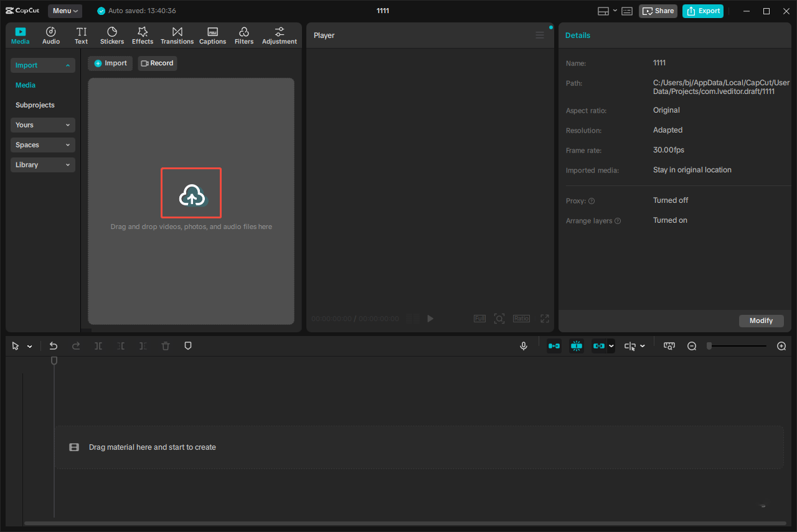Click the Record button in the Media panel
Viewport: 797px width, 532px height.
coord(157,63)
